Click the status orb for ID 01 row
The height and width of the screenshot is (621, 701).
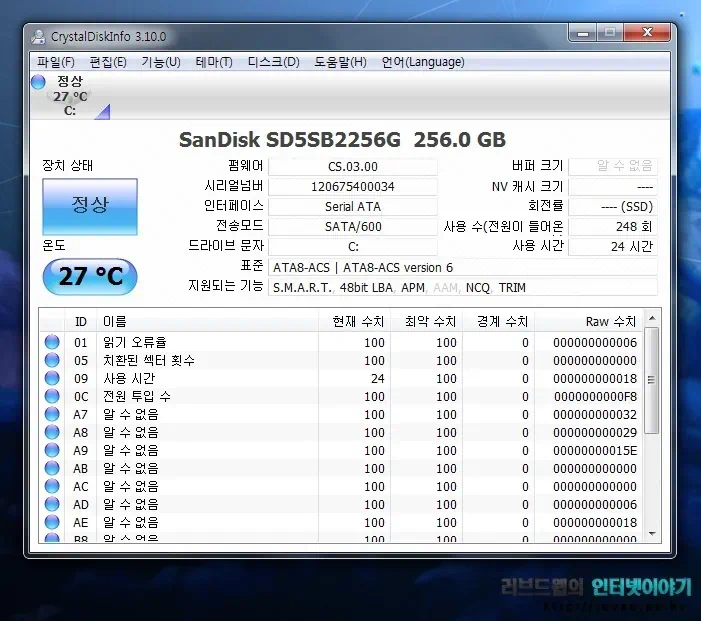(52, 342)
